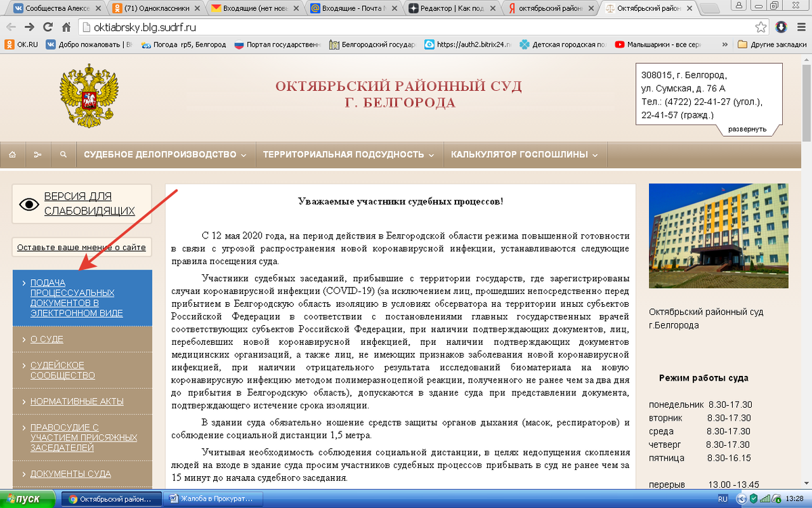Viewport: 812px width, 508px height.
Task: Open site search via the magnifier icon
Action: (63, 154)
